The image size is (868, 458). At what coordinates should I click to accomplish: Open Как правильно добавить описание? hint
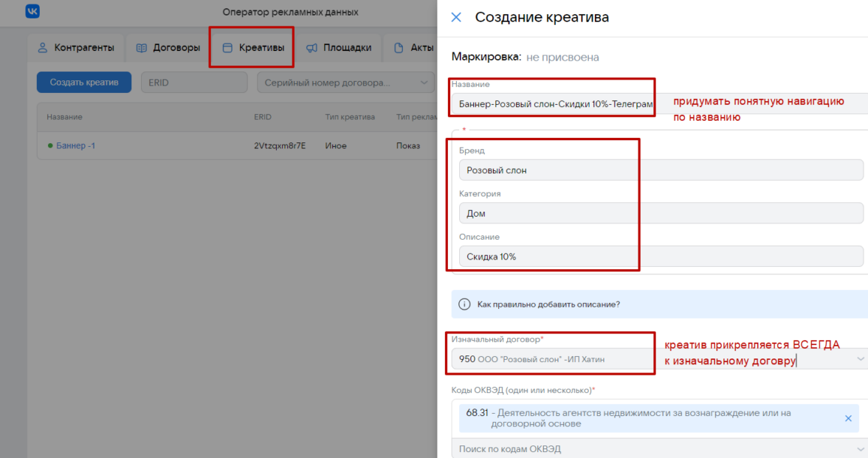pyautogui.click(x=548, y=304)
